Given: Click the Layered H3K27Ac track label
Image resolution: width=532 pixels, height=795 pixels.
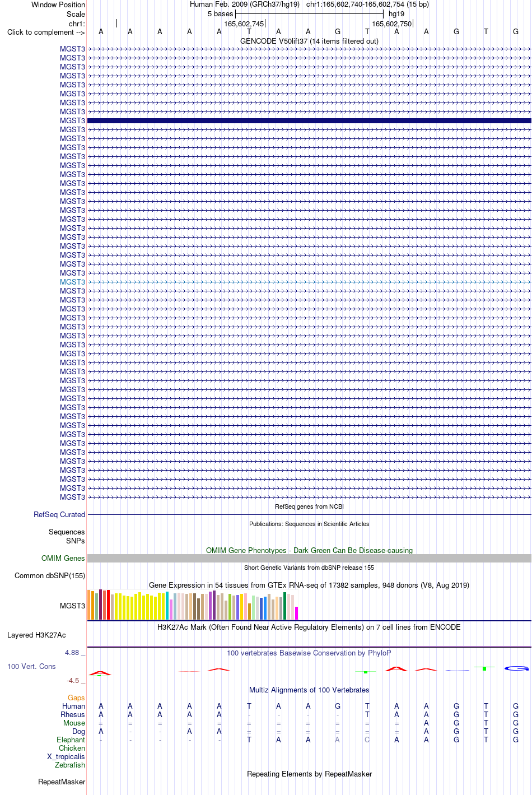Looking at the screenshot, I should click(x=36, y=635).
